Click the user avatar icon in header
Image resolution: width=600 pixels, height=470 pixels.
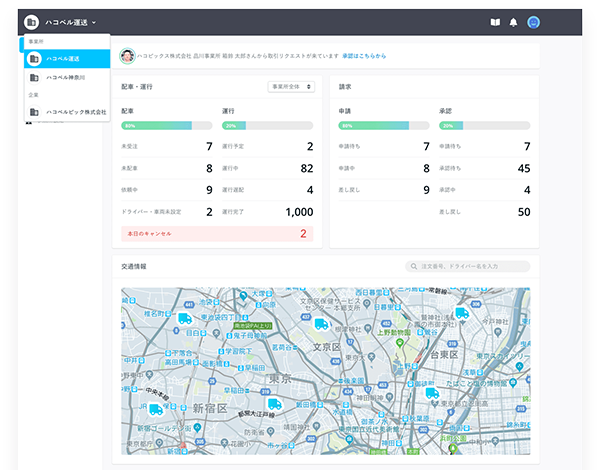point(534,22)
